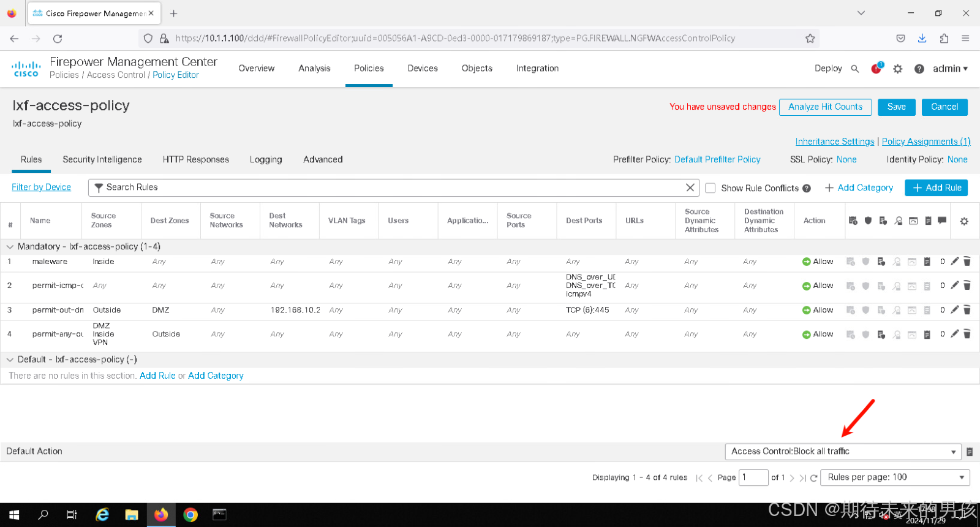
Task: Switch to HTTP Responses tab
Action: click(196, 159)
